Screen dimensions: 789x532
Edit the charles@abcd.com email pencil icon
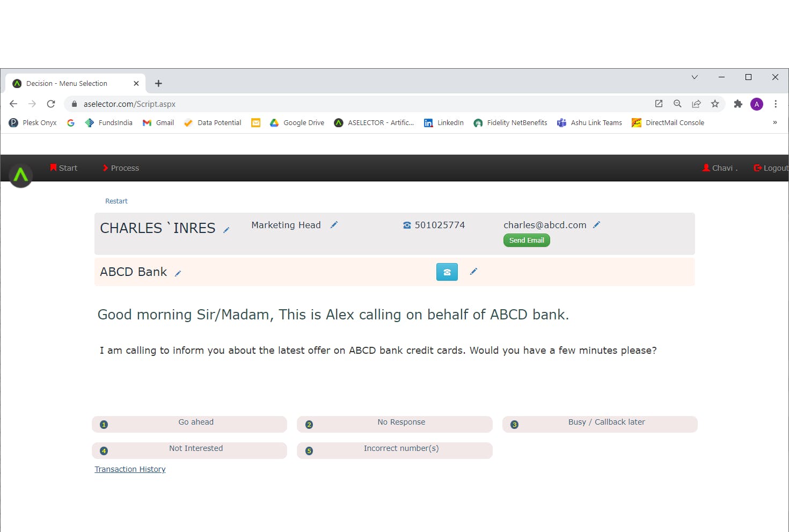pos(596,225)
